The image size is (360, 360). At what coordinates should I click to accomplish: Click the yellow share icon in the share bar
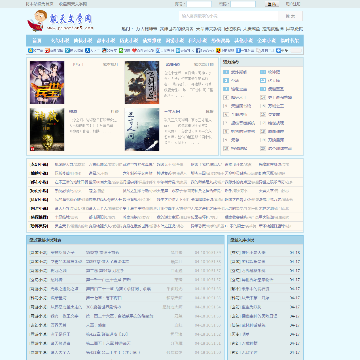218,50
